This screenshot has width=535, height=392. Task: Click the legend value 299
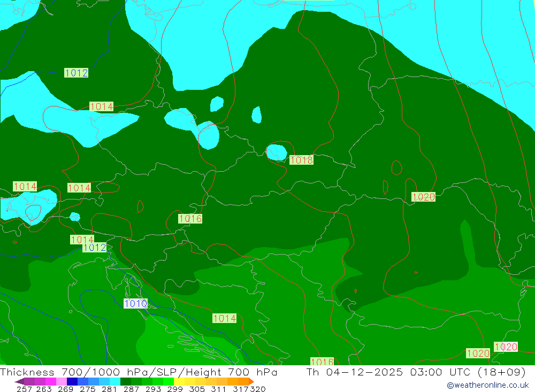click(175, 389)
